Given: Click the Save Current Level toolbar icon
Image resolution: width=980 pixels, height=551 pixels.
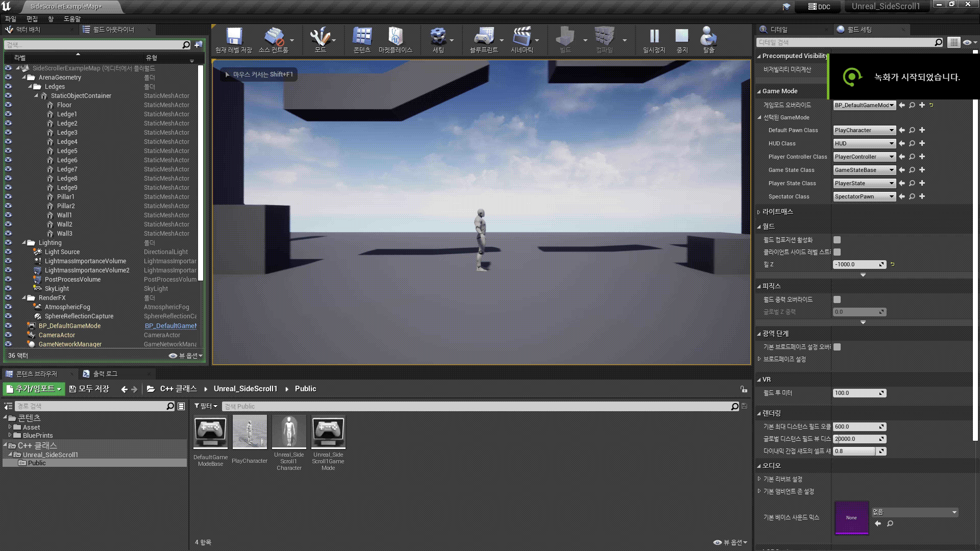Looking at the screenshot, I should click(234, 37).
